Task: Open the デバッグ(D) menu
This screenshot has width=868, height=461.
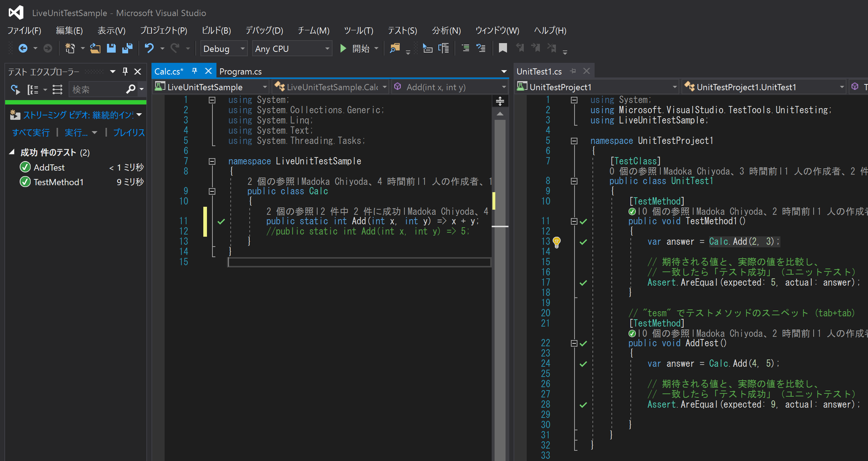Action: 264,30
